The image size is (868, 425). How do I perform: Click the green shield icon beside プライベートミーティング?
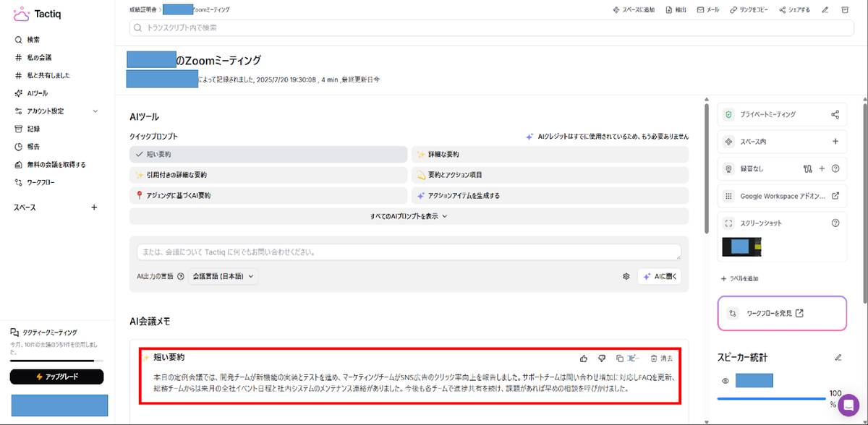coord(728,114)
